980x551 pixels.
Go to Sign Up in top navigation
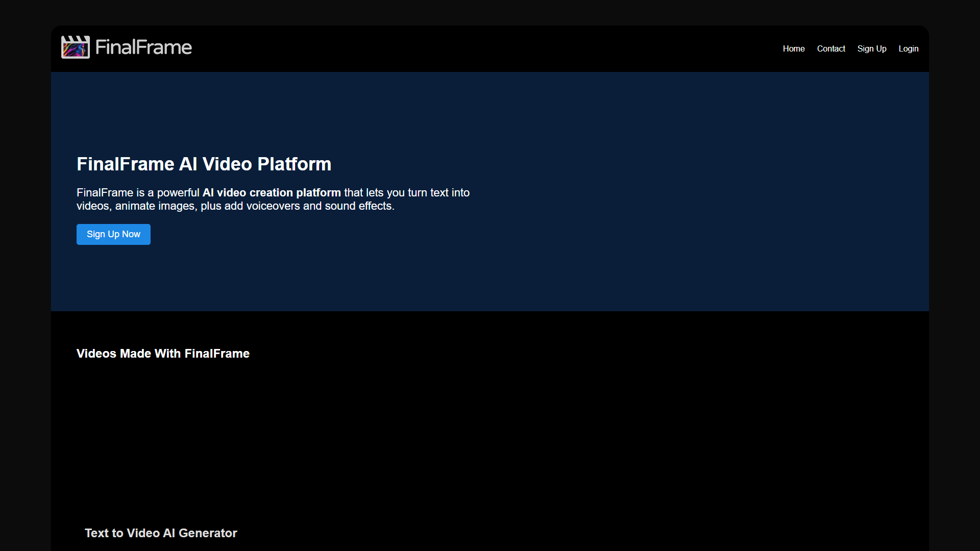coord(872,48)
